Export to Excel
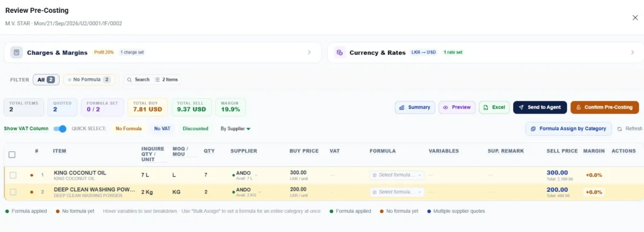The height and width of the screenshot is (232, 644). (494, 107)
